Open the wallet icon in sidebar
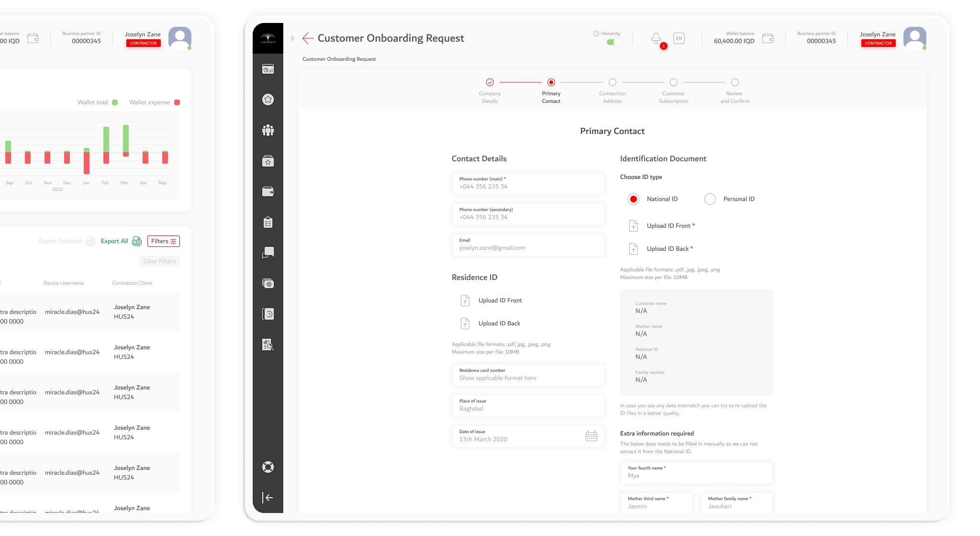Screen dimensions: 980x536 pyautogui.click(x=268, y=192)
